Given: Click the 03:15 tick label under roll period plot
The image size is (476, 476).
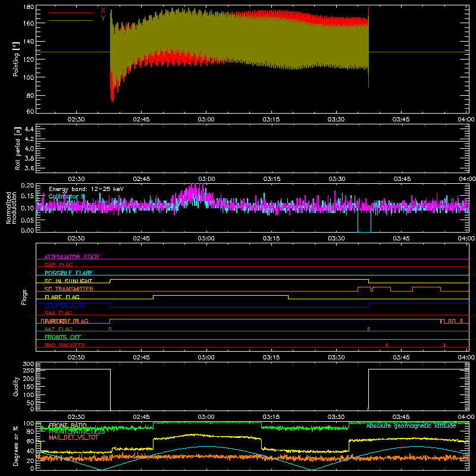Looking at the screenshot, I should click(272, 179).
